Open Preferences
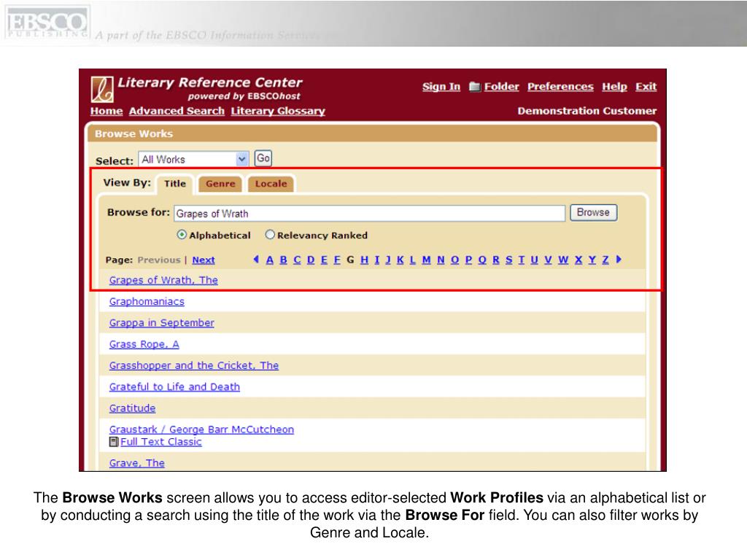Screen dimensions: 747x560 [x=560, y=87]
